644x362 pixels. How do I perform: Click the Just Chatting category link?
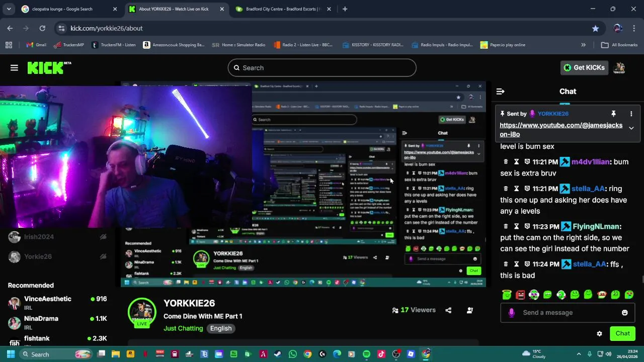183,328
